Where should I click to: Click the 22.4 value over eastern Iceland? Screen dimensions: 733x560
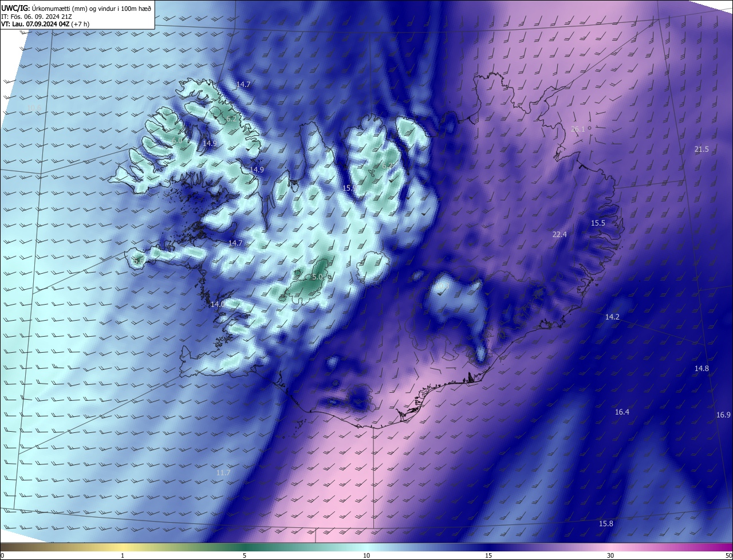[x=559, y=234]
